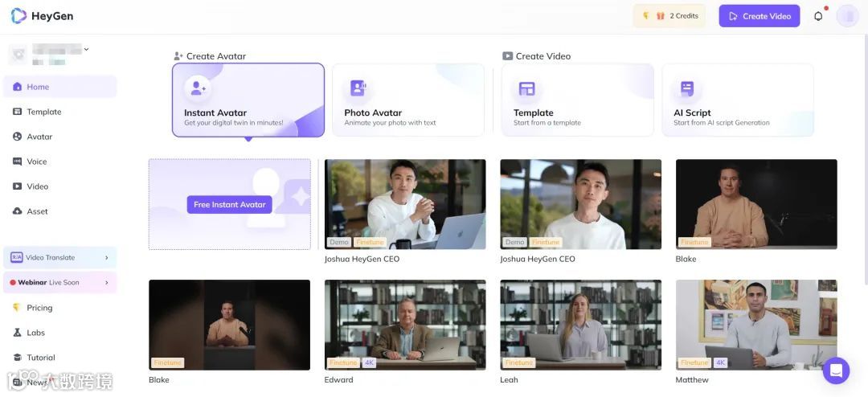The width and height of the screenshot is (868, 397).
Task: Click the Template card layout icon
Action: [x=526, y=88]
